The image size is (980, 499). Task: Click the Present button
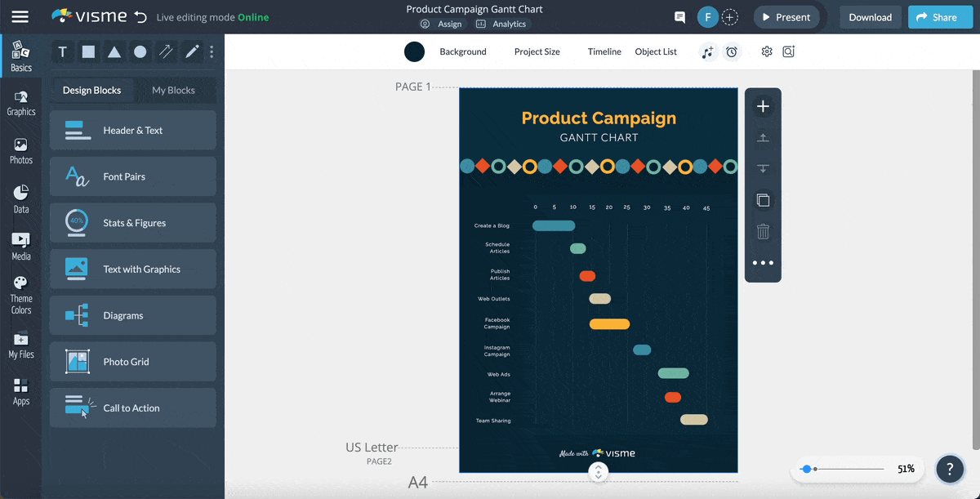click(786, 16)
